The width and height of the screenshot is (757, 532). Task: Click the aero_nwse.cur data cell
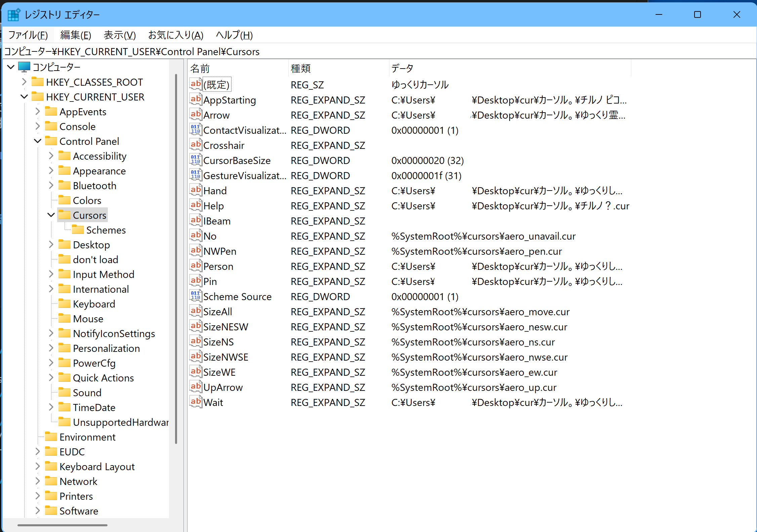(x=479, y=357)
